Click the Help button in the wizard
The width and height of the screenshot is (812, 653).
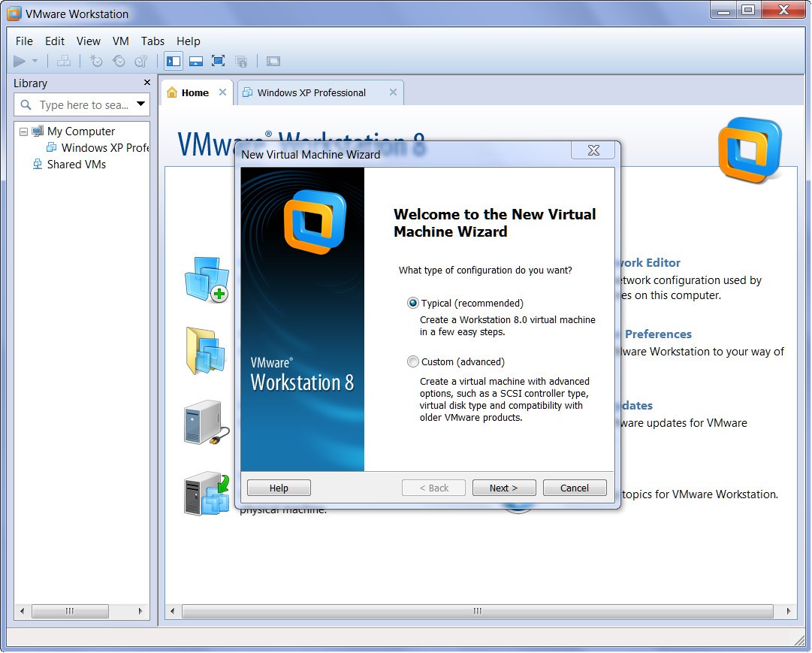279,488
